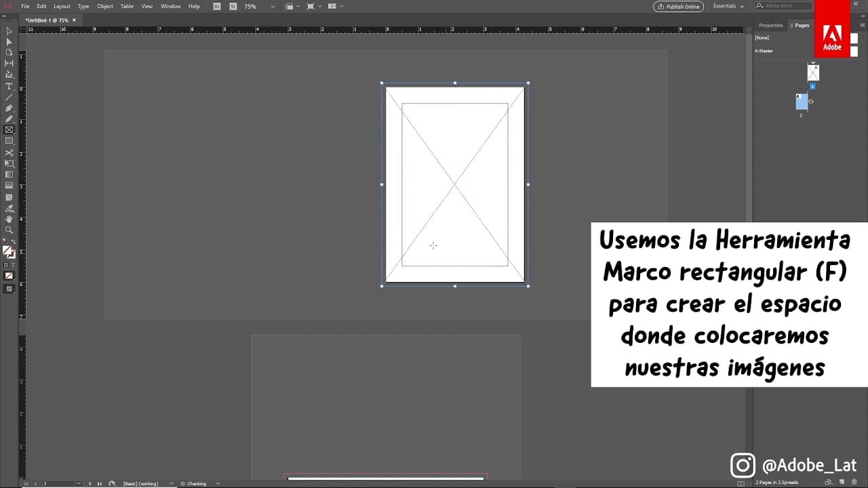Select the Scissors tool
This screenshot has width=868, height=488.
[9, 153]
